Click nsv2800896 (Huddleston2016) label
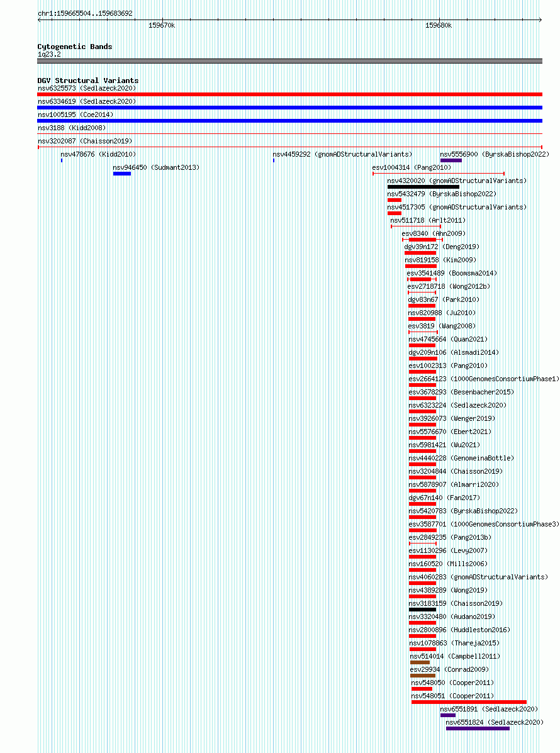The image size is (560, 753). coord(459,630)
